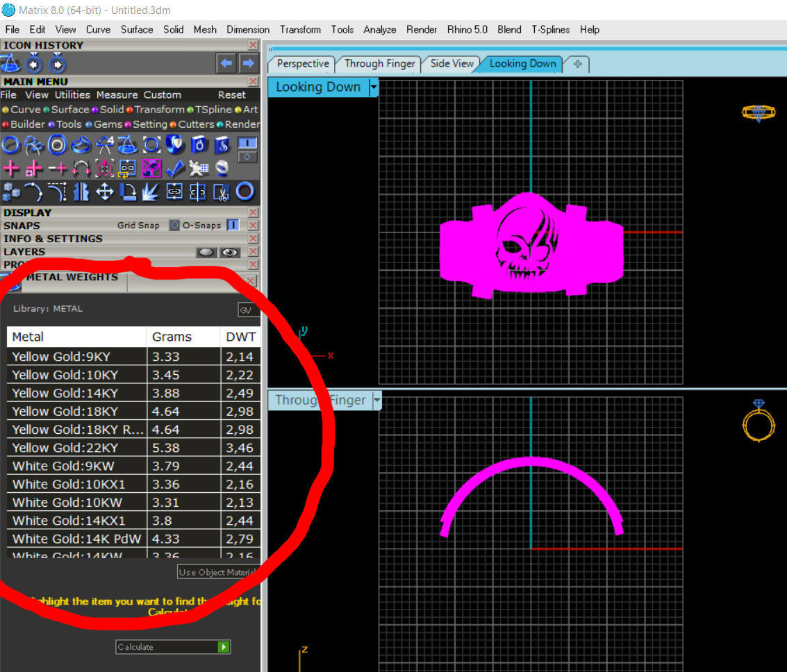Click the pink plus with small box icon

(33, 168)
